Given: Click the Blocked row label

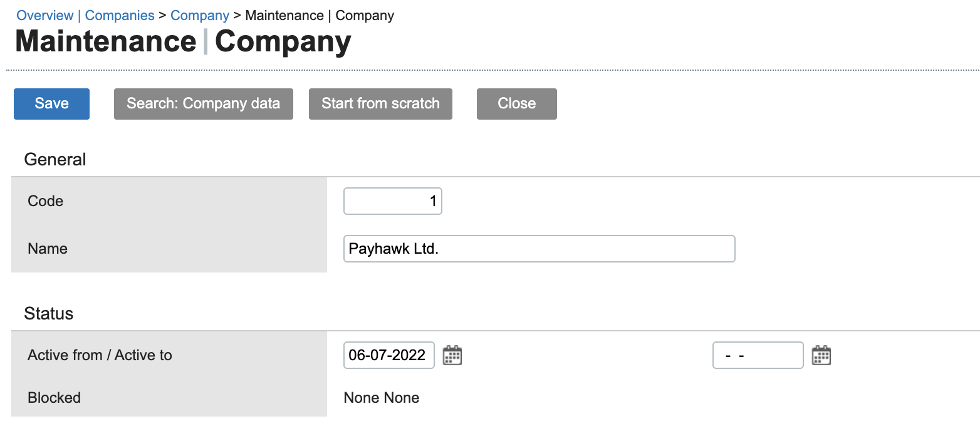Looking at the screenshot, I should click(54, 397).
